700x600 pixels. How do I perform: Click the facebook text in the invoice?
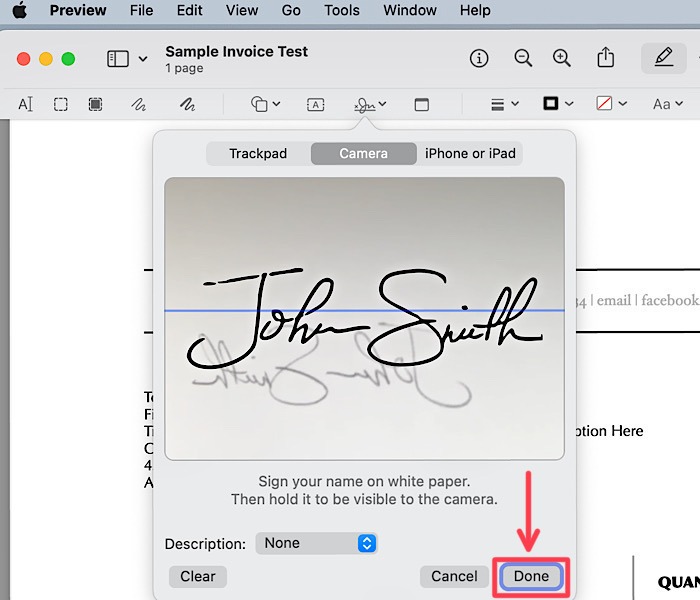point(670,300)
